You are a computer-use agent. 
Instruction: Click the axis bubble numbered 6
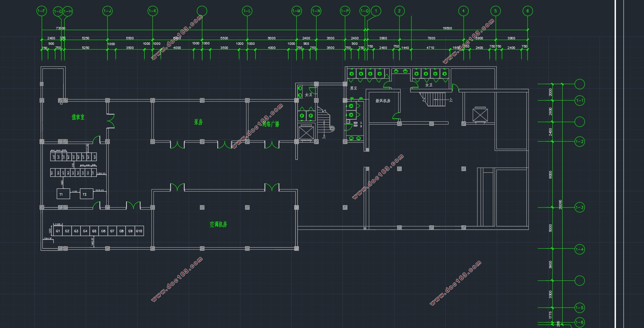527,11
